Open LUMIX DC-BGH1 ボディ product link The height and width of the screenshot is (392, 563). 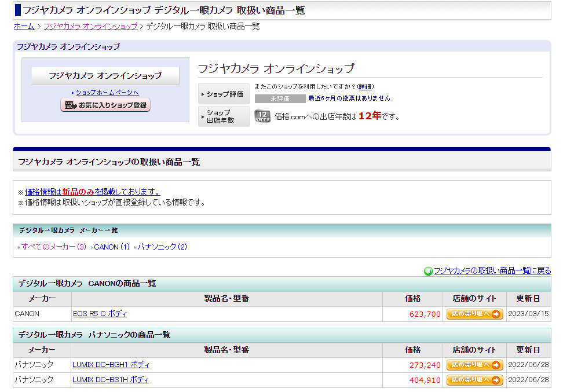[111, 365]
